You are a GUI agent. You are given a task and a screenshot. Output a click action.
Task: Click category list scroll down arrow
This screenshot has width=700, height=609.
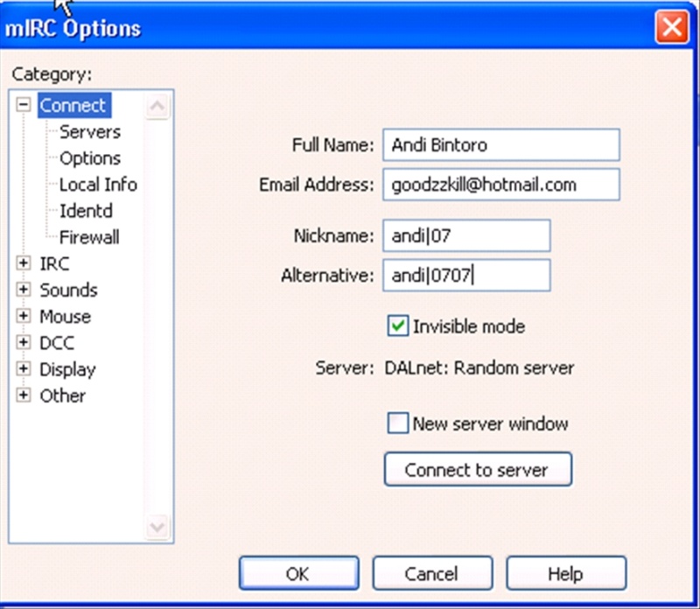157,527
